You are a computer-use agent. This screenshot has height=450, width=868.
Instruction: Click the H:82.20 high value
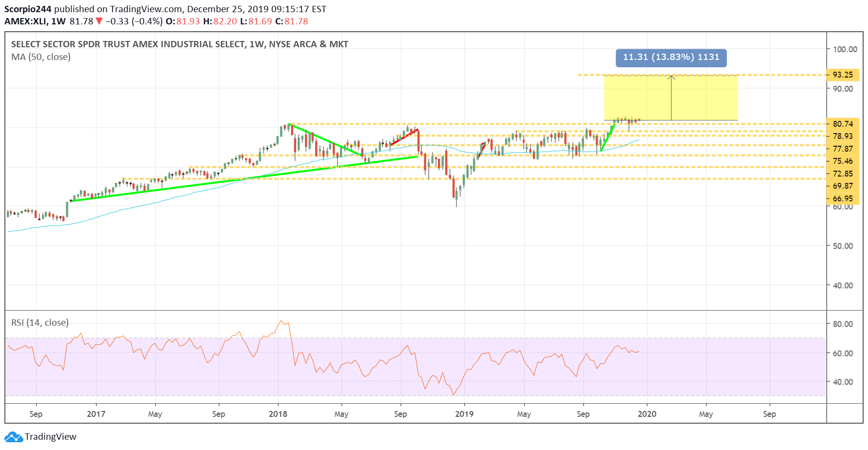tap(220, 21)
